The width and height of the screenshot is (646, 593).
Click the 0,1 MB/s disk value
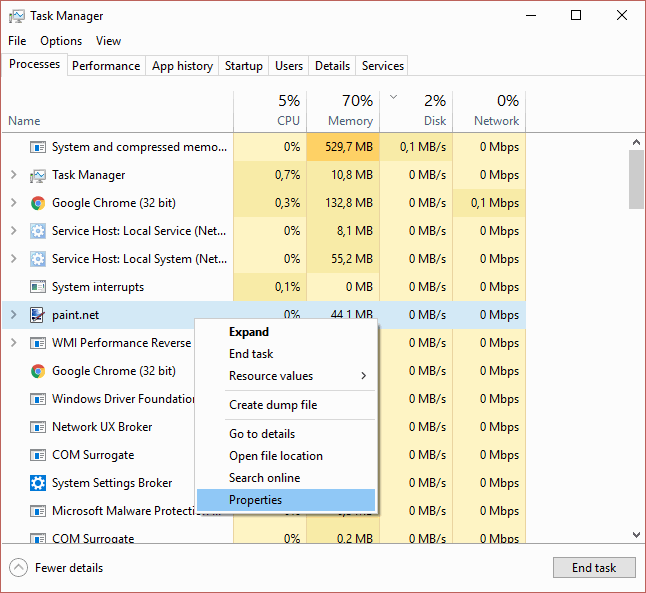click(x=423, y=147)
